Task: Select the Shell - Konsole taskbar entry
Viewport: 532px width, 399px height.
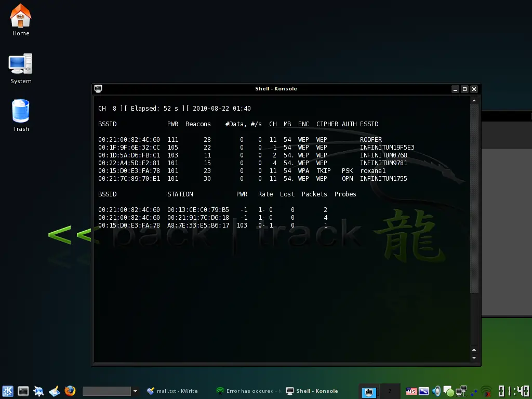Action: click(x=312, y=391)
